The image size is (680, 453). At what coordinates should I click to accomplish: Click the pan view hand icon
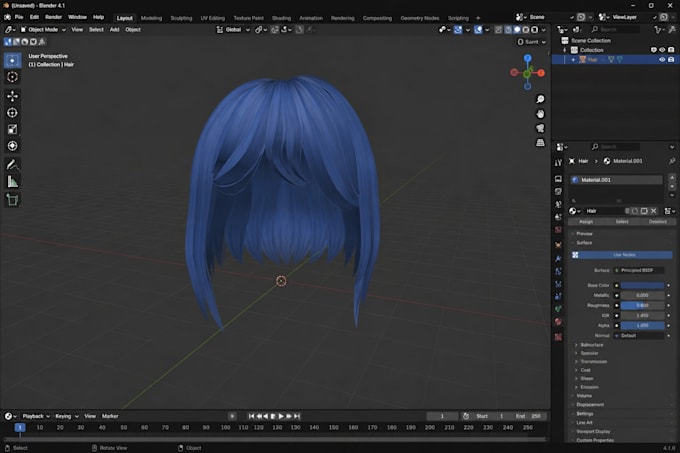(540, 114)
